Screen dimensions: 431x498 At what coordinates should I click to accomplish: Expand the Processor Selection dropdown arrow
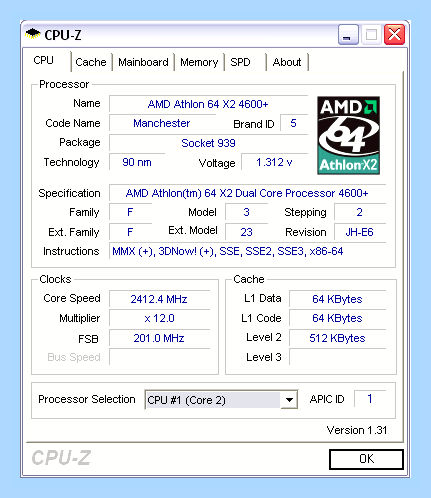click(289, 399)
